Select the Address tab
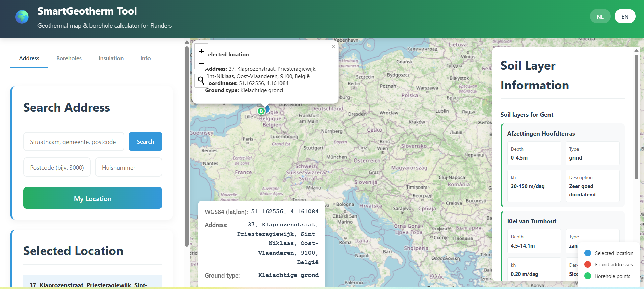 coord(29,58)
